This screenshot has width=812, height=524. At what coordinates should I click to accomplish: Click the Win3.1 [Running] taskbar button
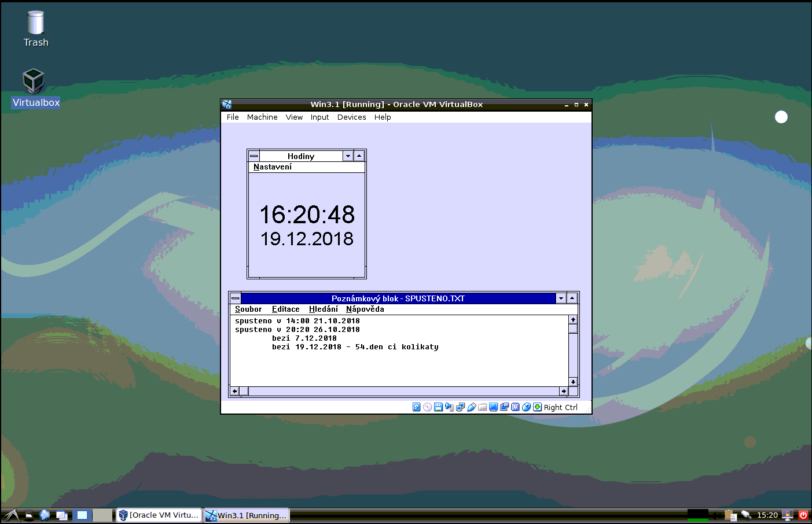[247, 515]
